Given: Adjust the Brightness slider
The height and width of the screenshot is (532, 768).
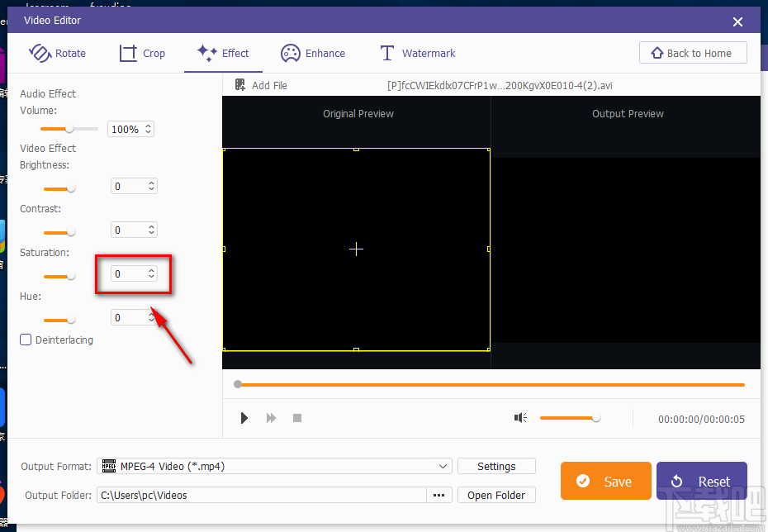Looking at the screenshot, I should click(x=59, y=188).
